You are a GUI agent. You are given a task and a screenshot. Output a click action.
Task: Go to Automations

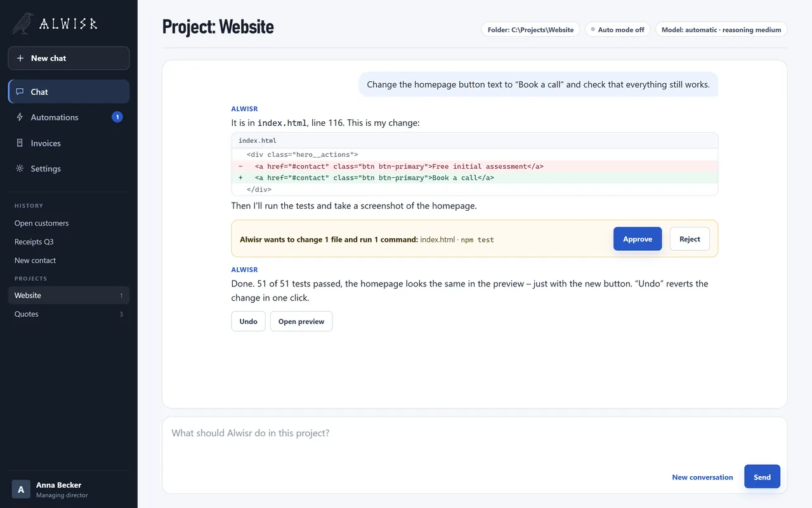tap(69, 117)
